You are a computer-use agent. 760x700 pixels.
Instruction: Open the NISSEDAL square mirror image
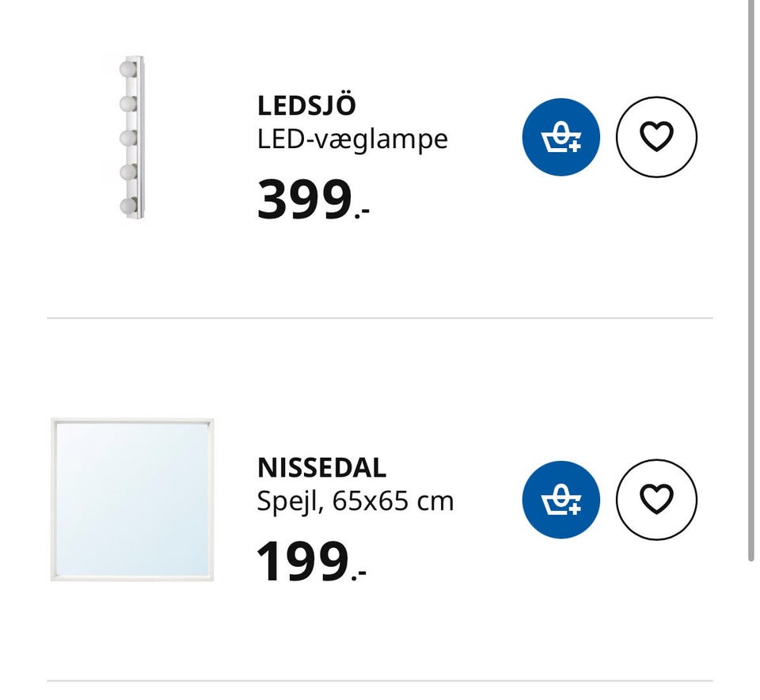point(132,500)
